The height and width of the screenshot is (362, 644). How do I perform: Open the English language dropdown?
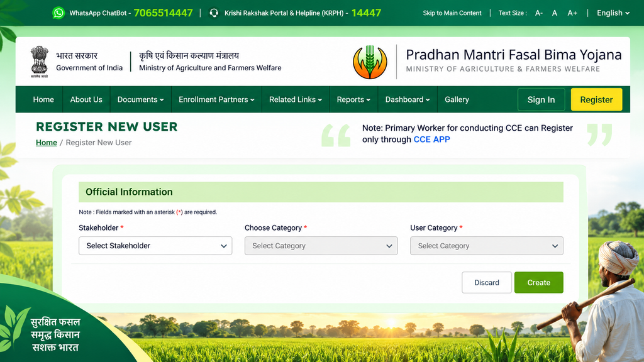(x=613, y=13)
